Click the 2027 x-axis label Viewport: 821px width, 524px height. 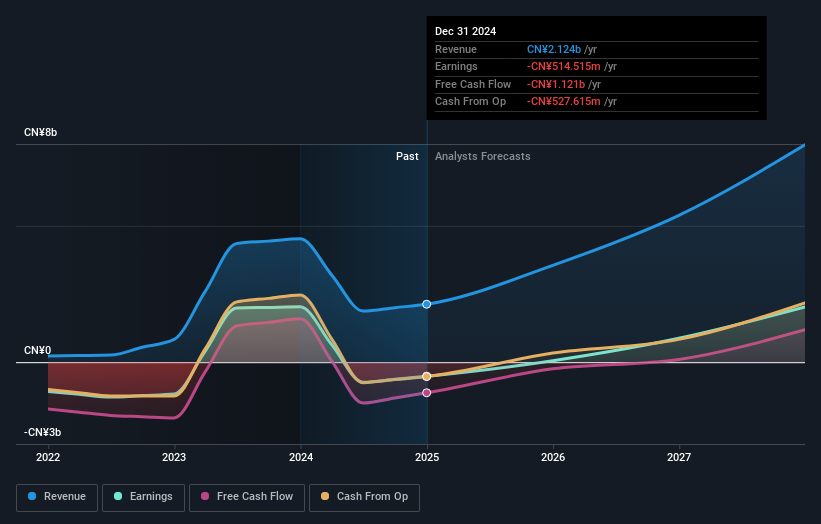(679, 457)
